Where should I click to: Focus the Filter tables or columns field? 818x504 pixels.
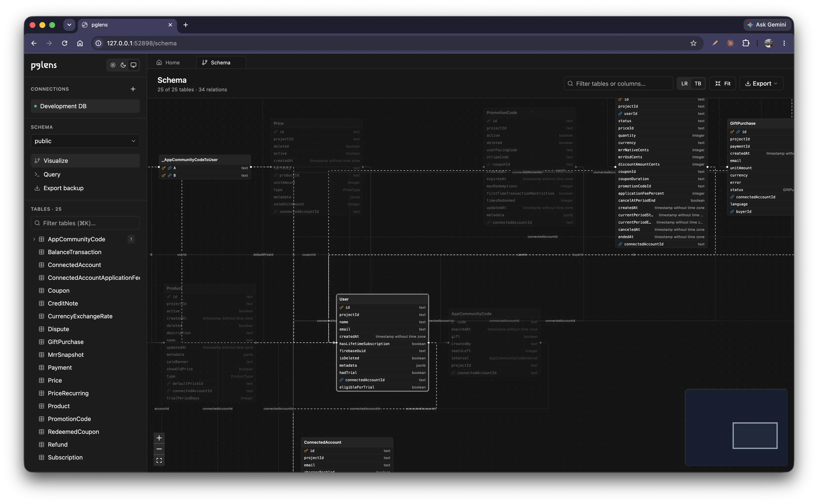[618, 84]
